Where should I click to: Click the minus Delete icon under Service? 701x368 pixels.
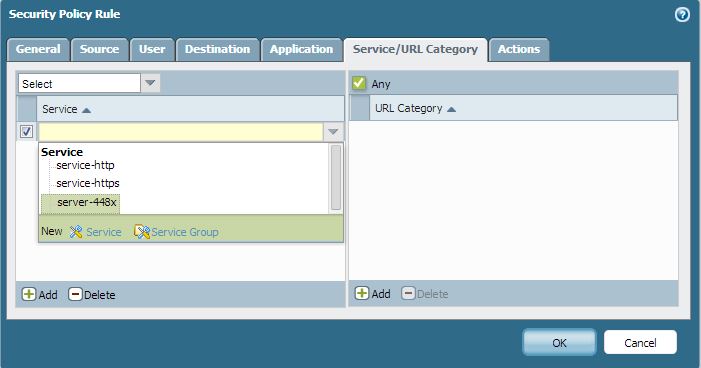click(x=75, y=294)
